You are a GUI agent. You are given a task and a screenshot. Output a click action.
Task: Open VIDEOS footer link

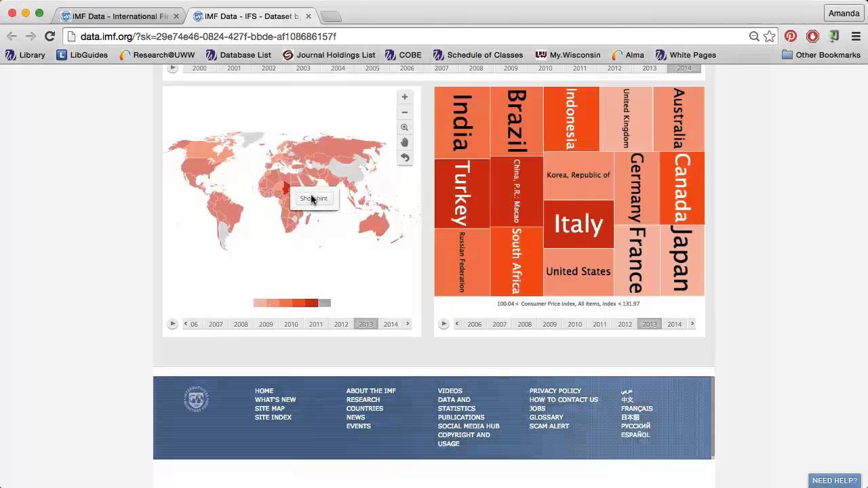point(450,391)
